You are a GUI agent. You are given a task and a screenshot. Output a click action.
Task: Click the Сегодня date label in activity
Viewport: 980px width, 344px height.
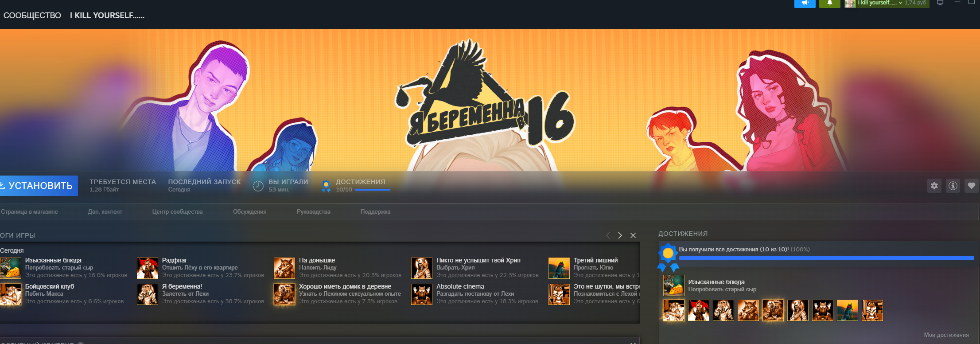point(12,250)
